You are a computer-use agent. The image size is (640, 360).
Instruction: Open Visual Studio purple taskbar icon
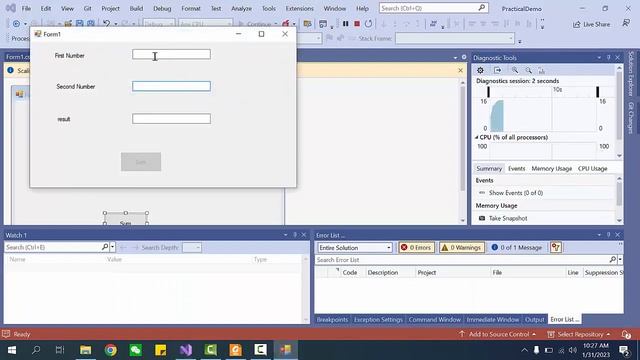coord(186,350)
